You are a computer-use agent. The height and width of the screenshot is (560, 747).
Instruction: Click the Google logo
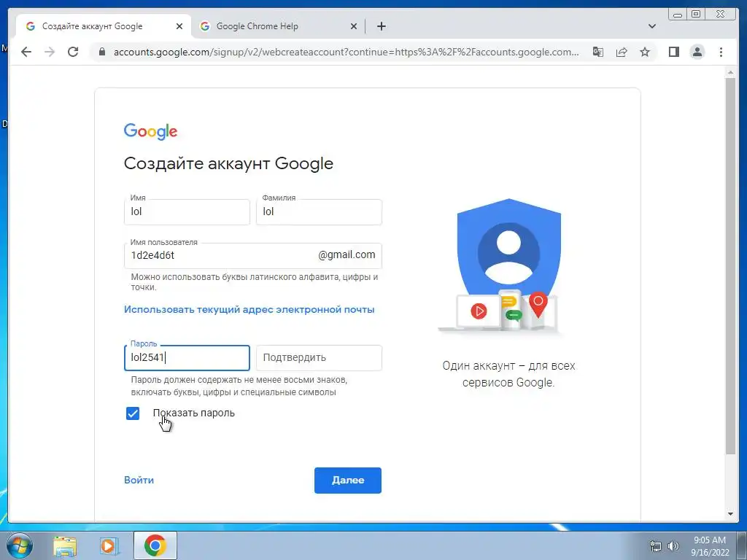[150, 131]
